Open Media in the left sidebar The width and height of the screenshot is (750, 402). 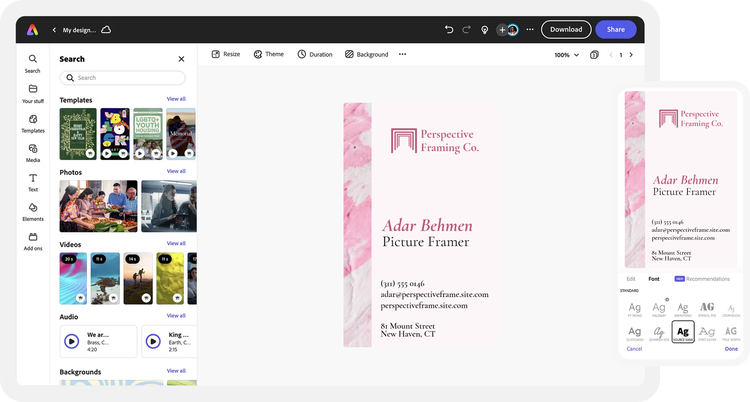[33, 153]
